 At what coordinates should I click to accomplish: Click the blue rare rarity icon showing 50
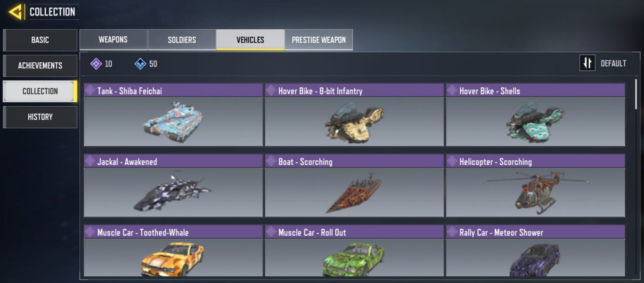point(140,64)
